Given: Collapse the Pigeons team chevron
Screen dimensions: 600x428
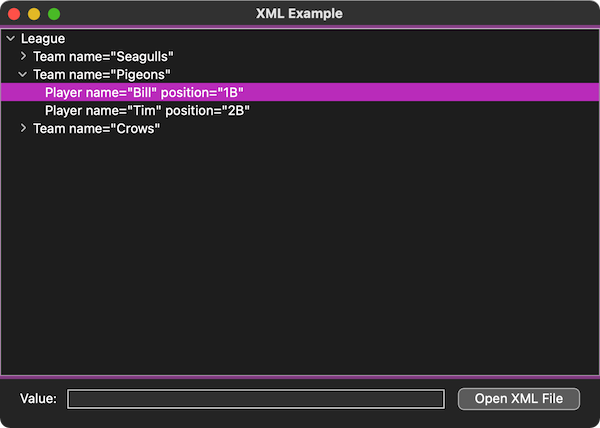Looking at the screenshot, I should tap(23, 74).
